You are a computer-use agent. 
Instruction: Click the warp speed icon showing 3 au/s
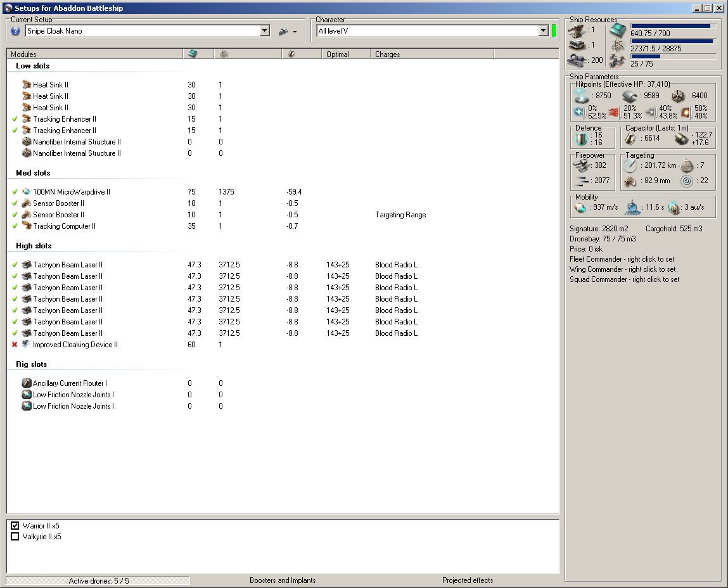point(674,208)
